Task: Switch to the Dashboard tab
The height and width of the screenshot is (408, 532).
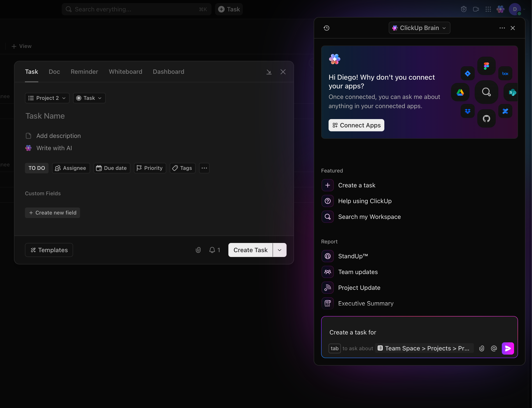Action: pos(168,72)
